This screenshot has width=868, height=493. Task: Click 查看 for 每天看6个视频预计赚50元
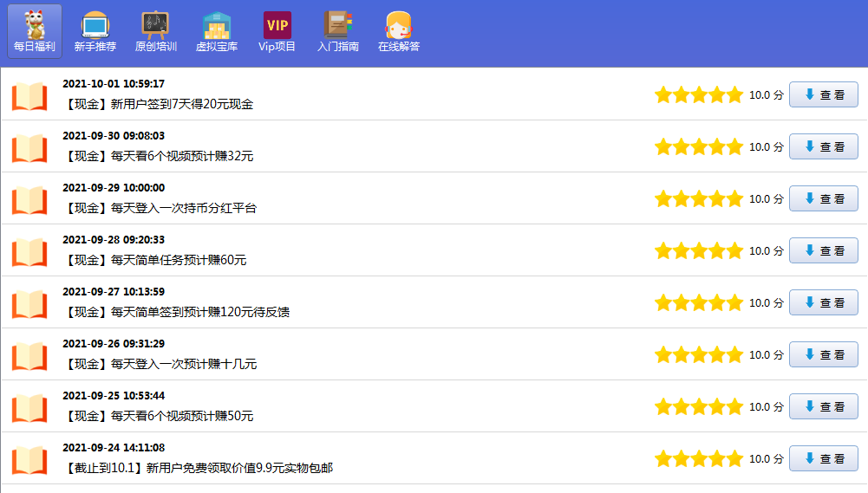coord(823,406)
